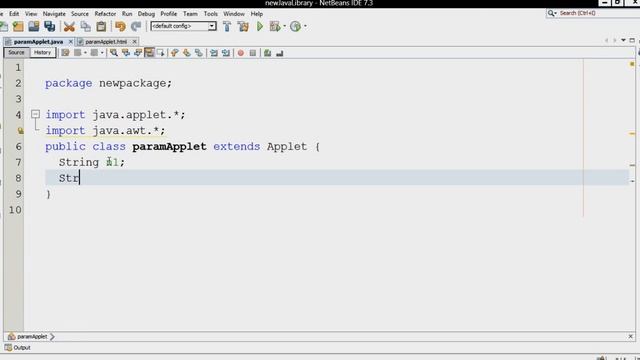
Task: Click class name paramApplet in code
Action: (x=169, y=147)
